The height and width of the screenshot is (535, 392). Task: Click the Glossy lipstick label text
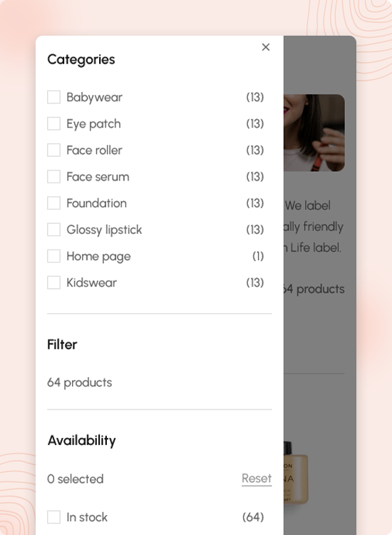point(104,230)
